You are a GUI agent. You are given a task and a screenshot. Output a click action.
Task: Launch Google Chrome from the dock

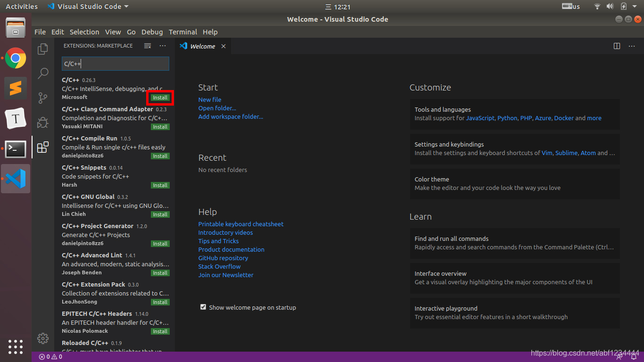coord(16,58)
